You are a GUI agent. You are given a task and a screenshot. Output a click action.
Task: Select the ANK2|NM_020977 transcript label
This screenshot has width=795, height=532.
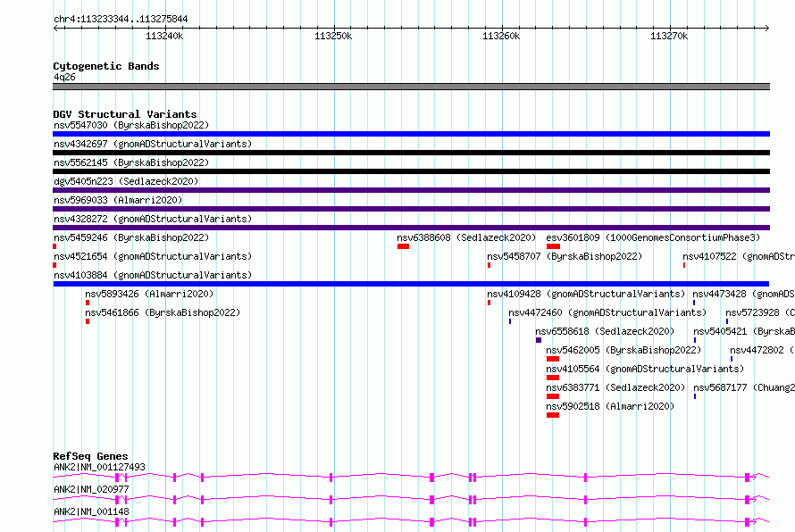tap(91, 489)
